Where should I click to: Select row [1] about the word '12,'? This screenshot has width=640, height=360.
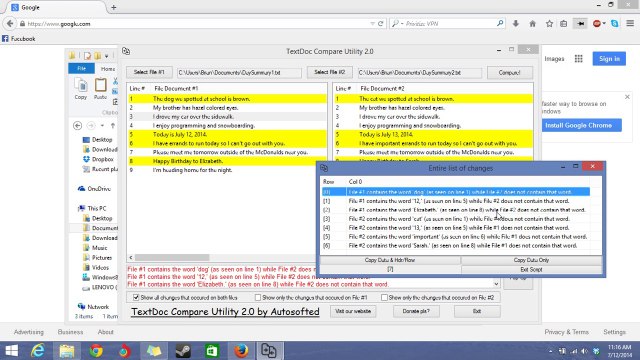click(x=456, y=201)
